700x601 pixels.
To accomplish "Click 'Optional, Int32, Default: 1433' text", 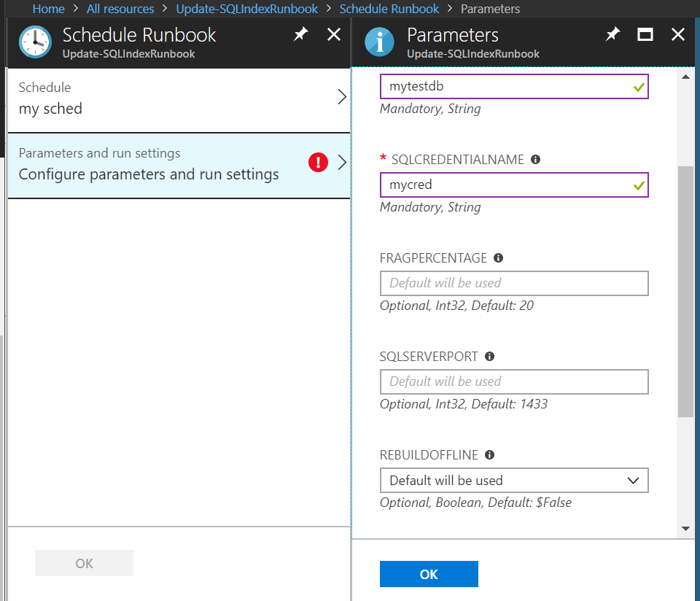I will tap(464, 404).
